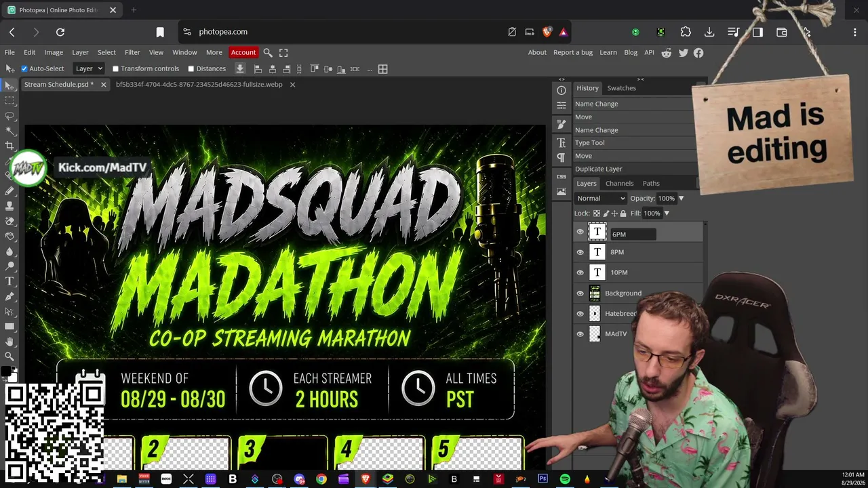The image size is (868, 488).
Task: Open the Blog link
Action: pos(631,52)
